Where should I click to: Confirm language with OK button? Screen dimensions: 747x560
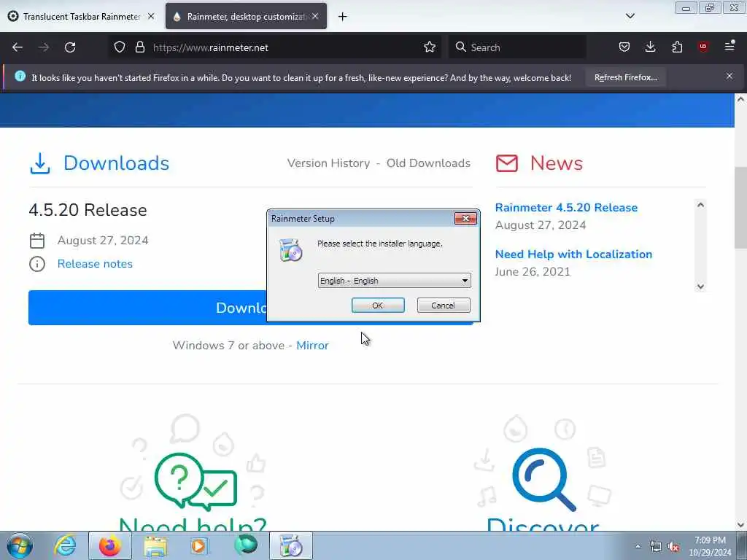(378, 306)
